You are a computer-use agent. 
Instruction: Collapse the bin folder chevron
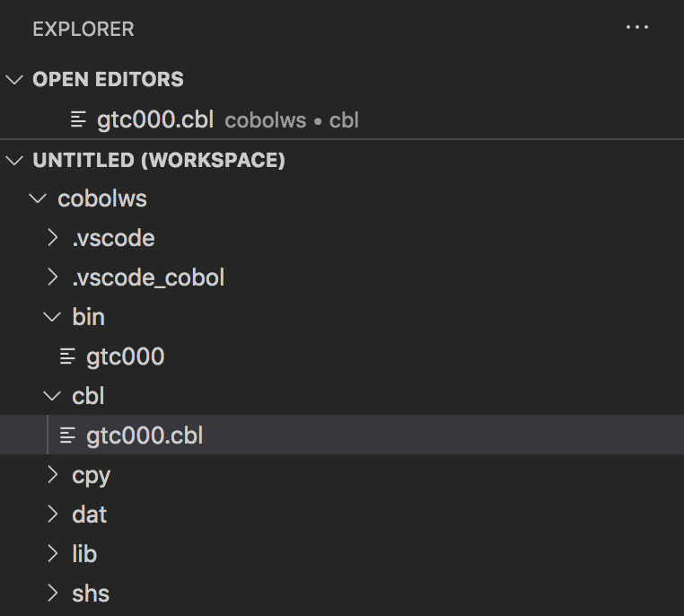click(52, 317)
